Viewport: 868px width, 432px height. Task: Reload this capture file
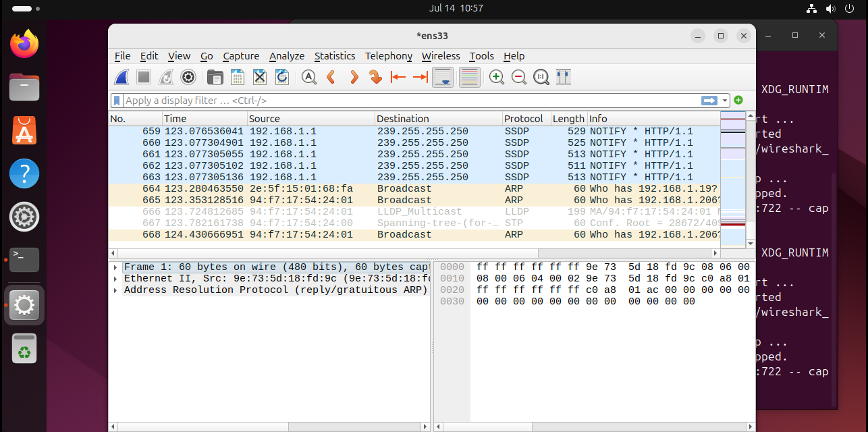[282, 77]
